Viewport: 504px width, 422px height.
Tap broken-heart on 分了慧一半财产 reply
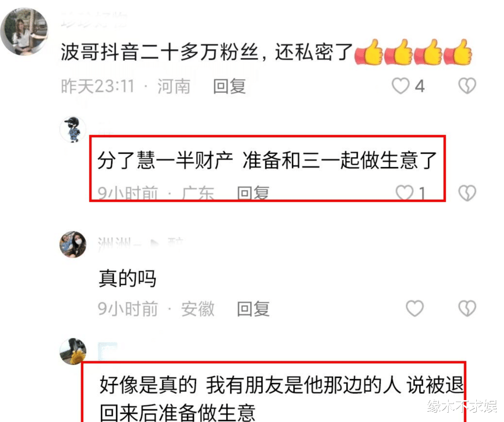pyautogui.click(x=467, y=193)
